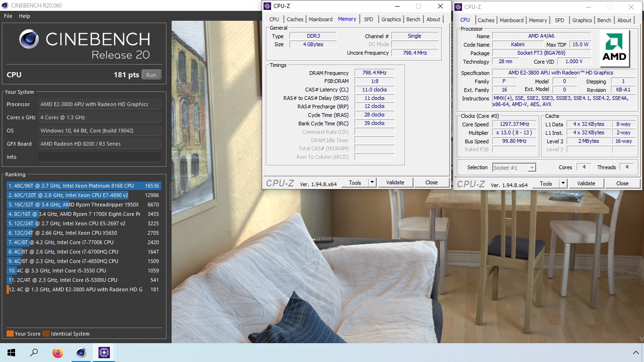Show hidden system tray icons
644x362 pixels.
[x=635, y=353]
